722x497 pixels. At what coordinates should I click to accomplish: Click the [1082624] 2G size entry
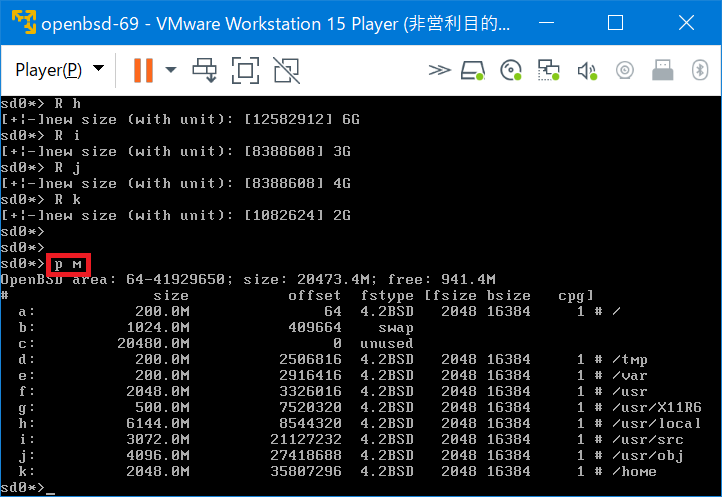click(297, 215)
